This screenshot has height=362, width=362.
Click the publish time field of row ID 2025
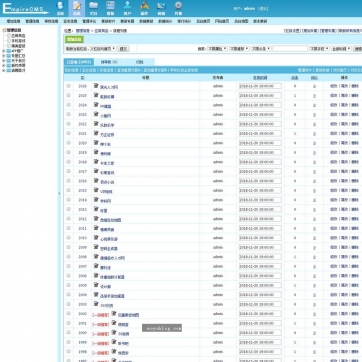point(260,95)
